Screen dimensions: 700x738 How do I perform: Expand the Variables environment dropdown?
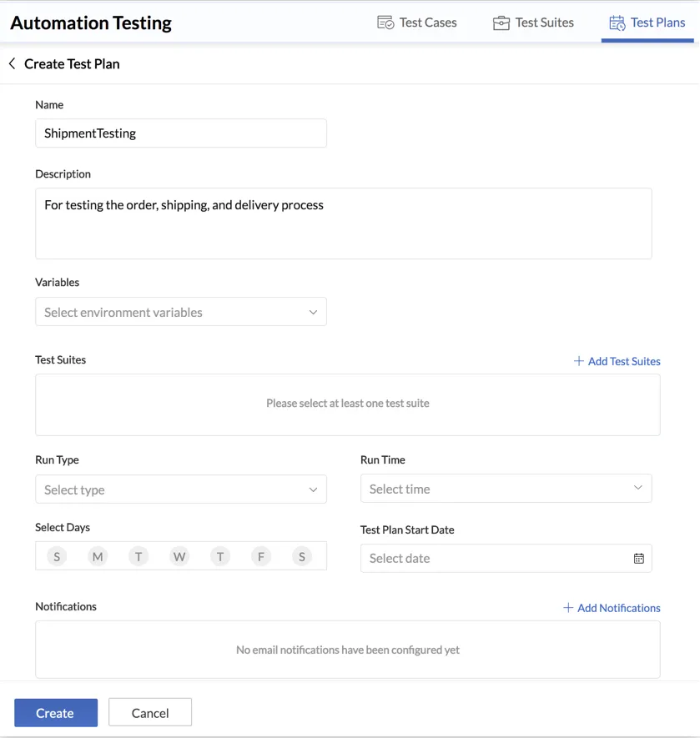point(181,312)
